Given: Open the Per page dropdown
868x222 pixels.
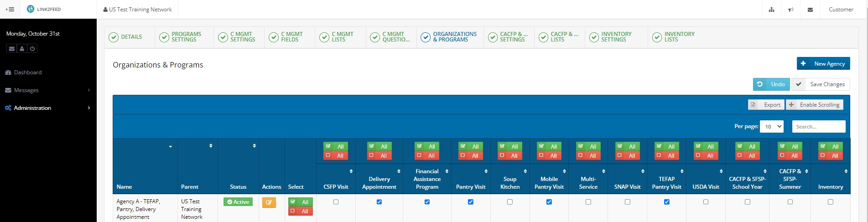Looking at the screenshot, I should pos(772,127).
